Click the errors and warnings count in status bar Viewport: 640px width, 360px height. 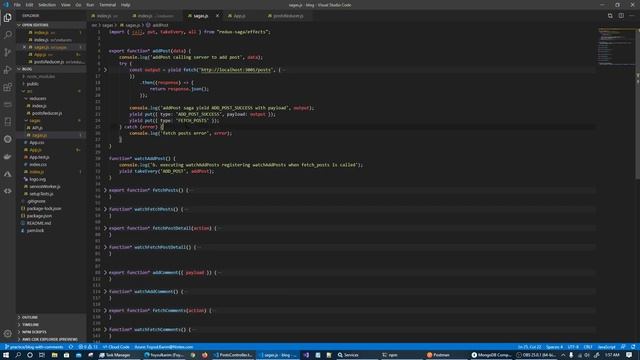pyautogui.click(x=88, y=347)
